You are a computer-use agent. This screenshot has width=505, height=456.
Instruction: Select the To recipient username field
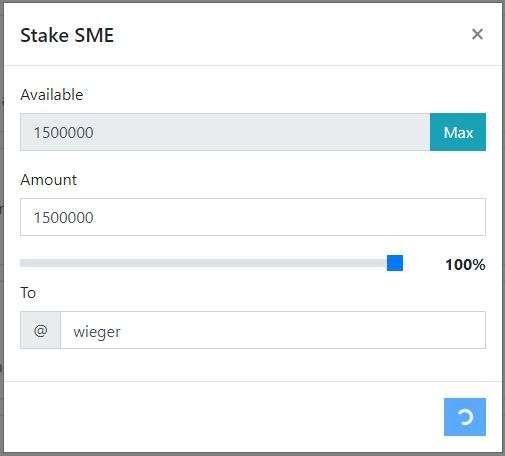tap(273, 330)
